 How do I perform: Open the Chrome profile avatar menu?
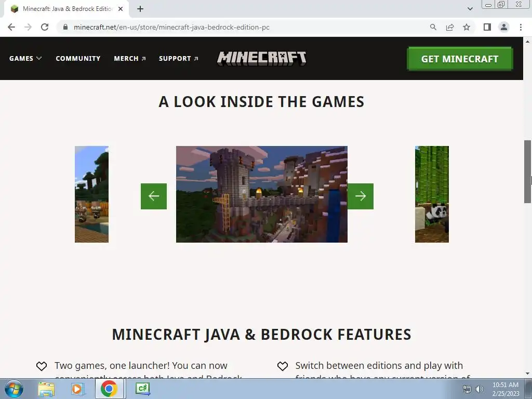click(x=504, y=27)
